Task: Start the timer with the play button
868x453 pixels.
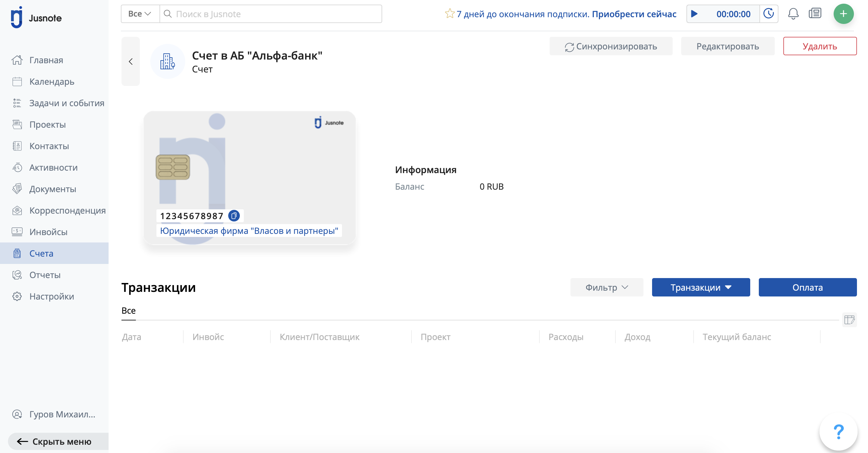Action: coord(694,14)
